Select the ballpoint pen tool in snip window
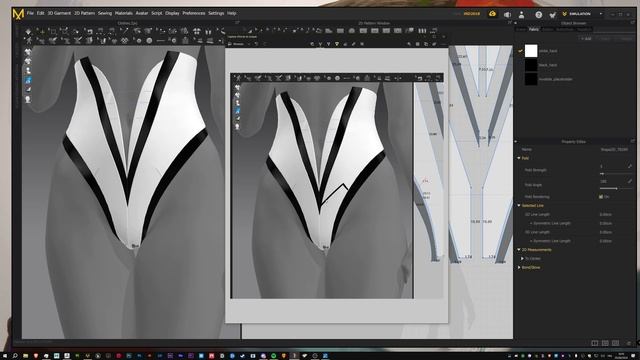 (x=320, y=44)
